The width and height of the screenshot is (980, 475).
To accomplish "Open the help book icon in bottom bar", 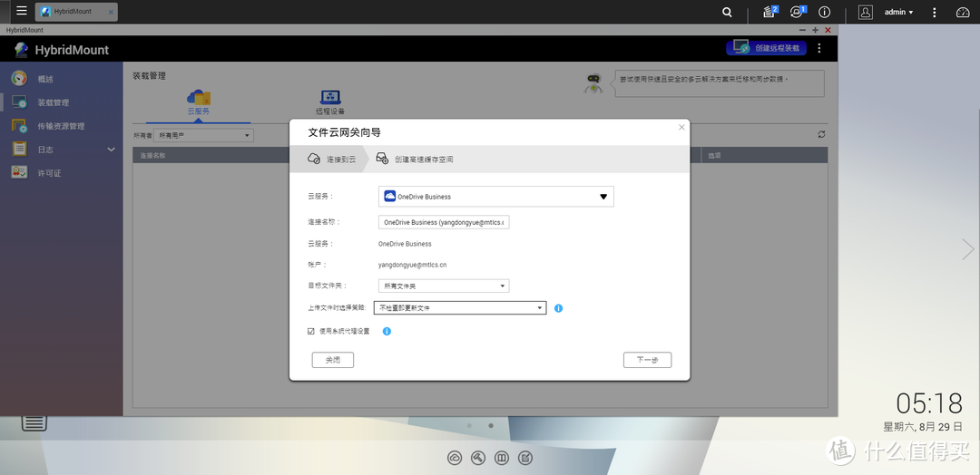I will [502, 458].
